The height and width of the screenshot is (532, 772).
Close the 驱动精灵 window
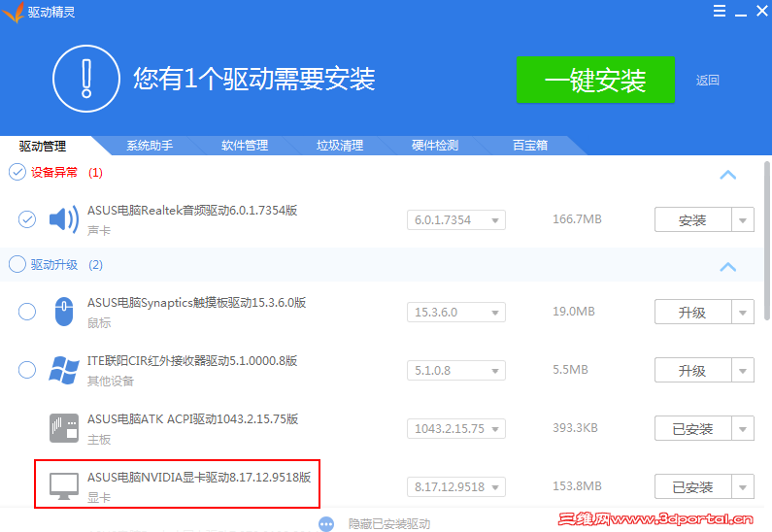(761, 11)
